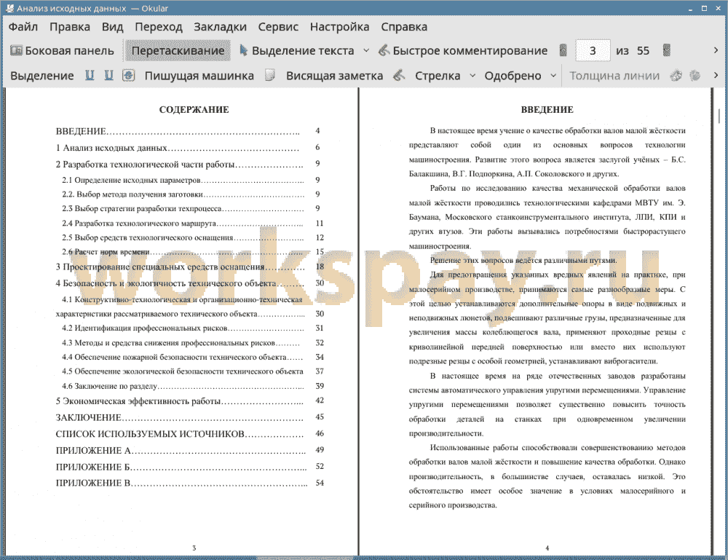
Task: Open the Файл menu
Action: 23,27
